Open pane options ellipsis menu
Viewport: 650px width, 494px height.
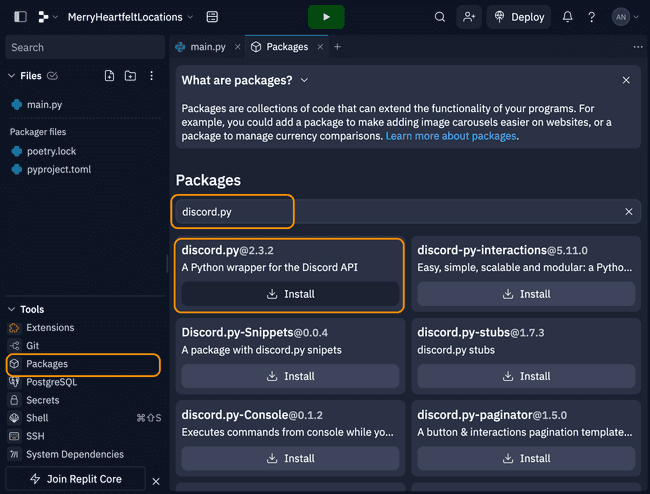point(638,47)
